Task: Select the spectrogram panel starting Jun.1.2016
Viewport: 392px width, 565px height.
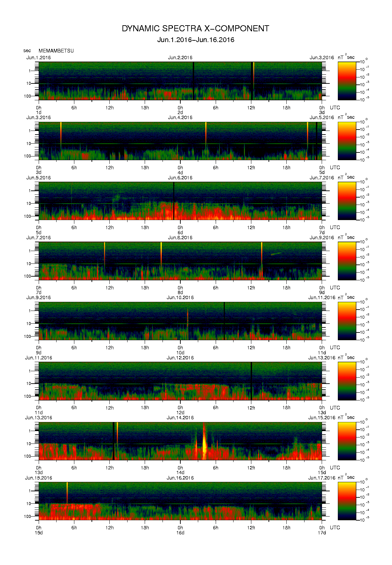Action: (x=180, y=81)
